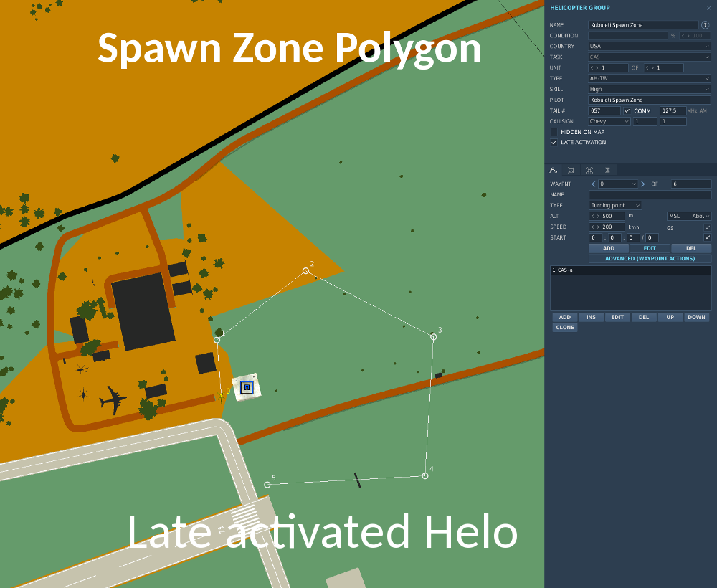Open the Country dropdown showing USA
Screen dimensions: 717x588
click(649, 47)
